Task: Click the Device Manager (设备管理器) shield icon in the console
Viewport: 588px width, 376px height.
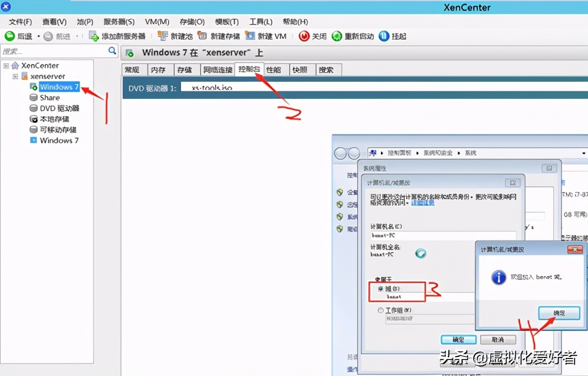Action: click(x=340, y=192)
